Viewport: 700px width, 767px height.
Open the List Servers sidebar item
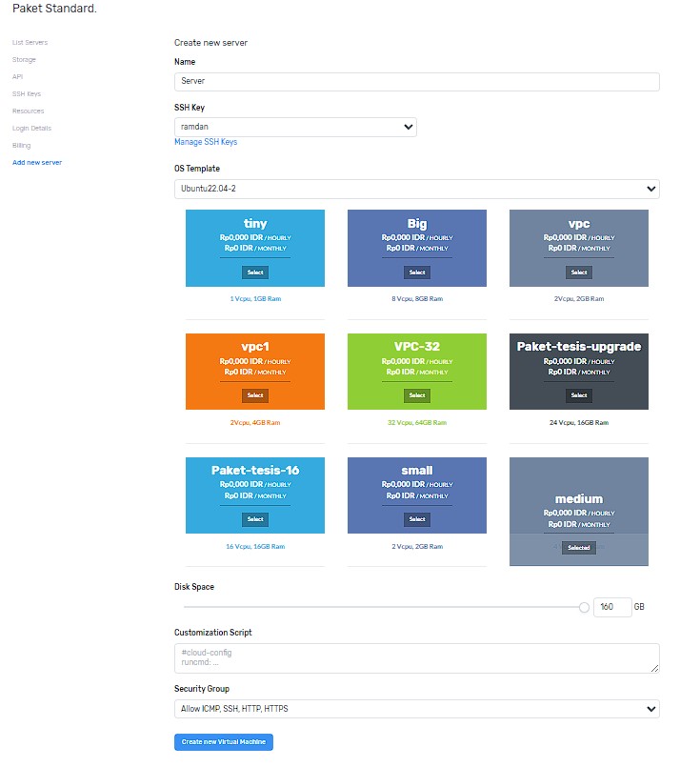coord(30,43)
